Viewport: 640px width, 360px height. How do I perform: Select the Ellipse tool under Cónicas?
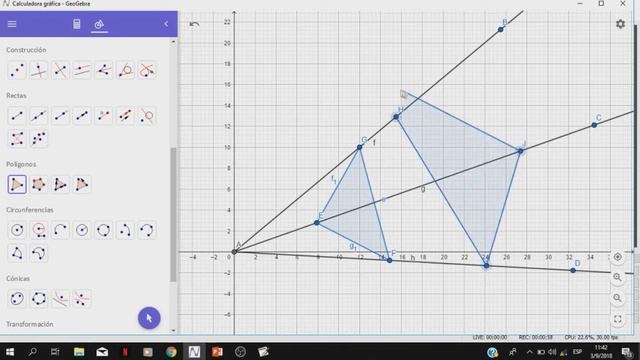click(x=17, y=298)
